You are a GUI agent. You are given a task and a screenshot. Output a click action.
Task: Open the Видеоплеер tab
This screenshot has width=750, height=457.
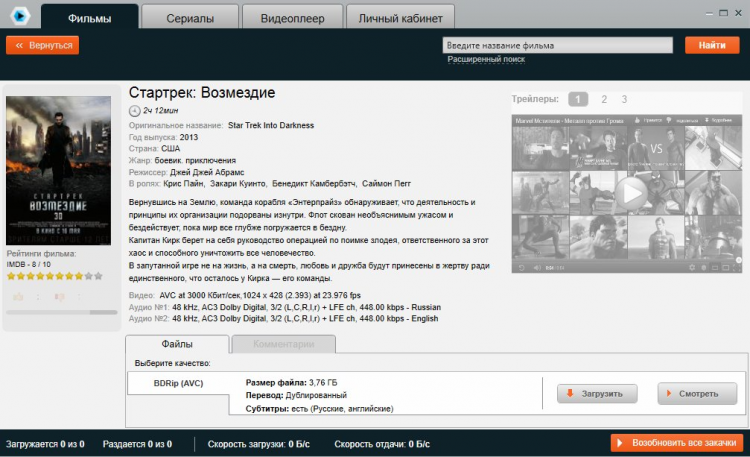tap(292, 18)
